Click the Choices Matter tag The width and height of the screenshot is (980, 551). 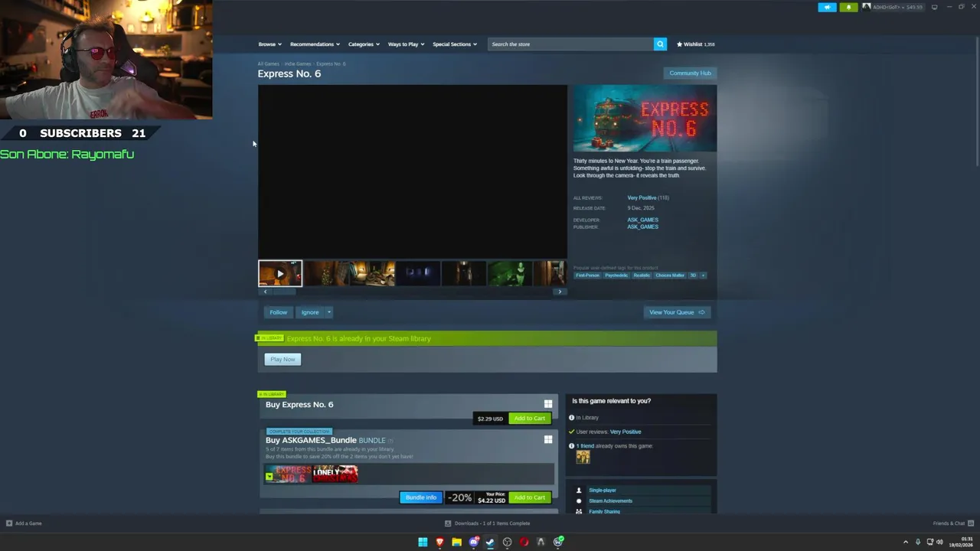coord(670,275)
